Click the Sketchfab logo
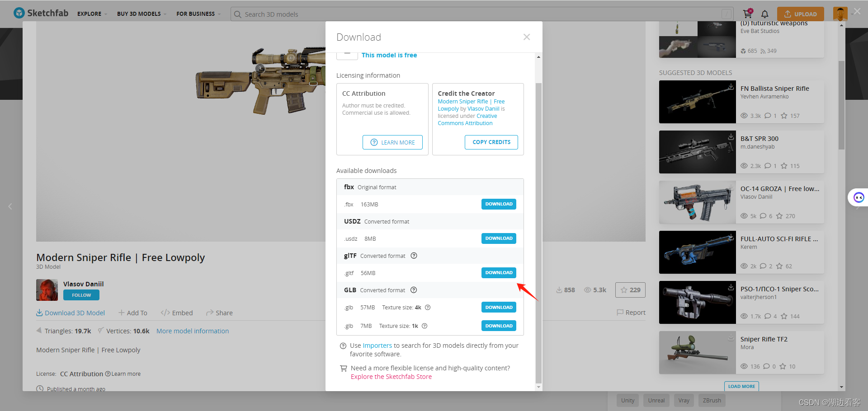 41,13
